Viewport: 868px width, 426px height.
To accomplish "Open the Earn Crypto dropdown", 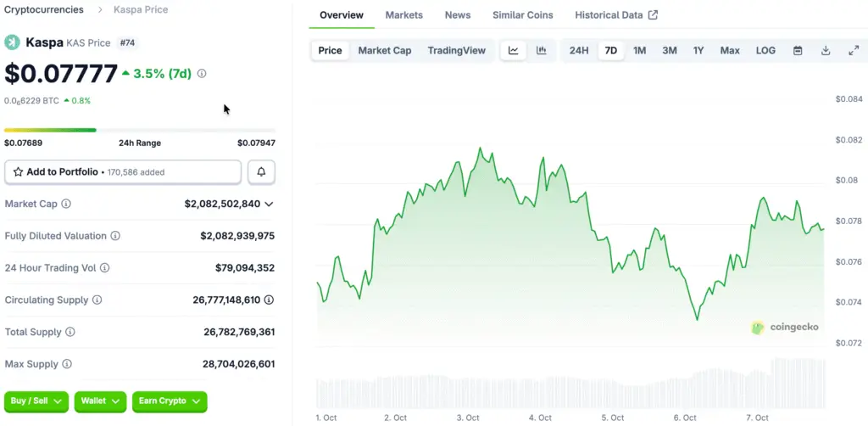I will [170, 401].
